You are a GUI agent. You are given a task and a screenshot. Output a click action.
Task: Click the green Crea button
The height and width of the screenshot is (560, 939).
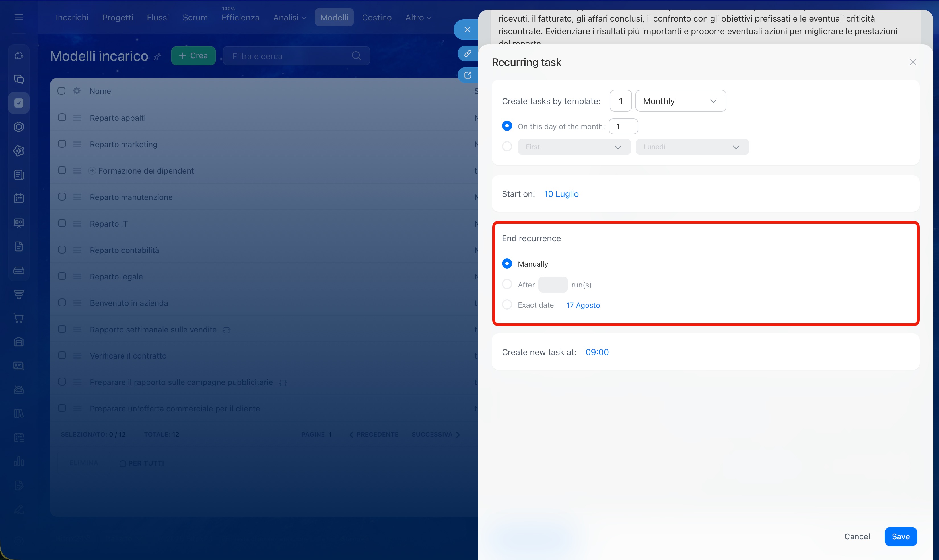pos(193,56)
